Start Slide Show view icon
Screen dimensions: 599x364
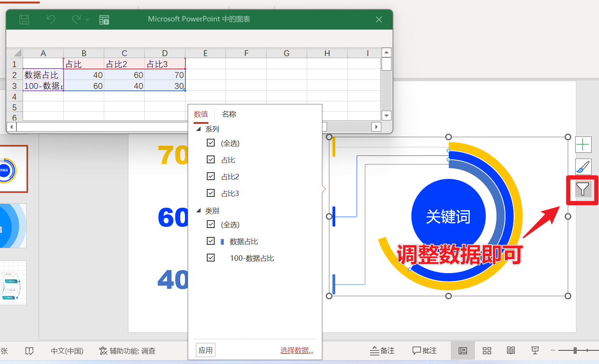tap(535, 351)
